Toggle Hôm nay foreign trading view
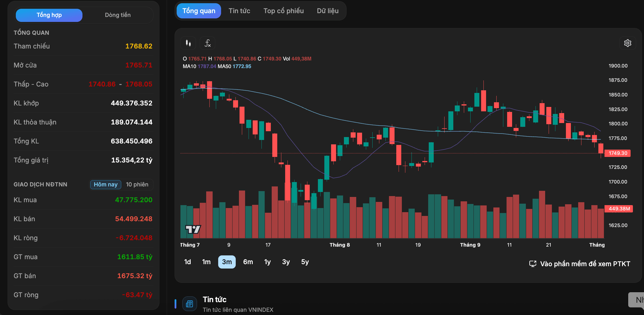 coord(106,184)
